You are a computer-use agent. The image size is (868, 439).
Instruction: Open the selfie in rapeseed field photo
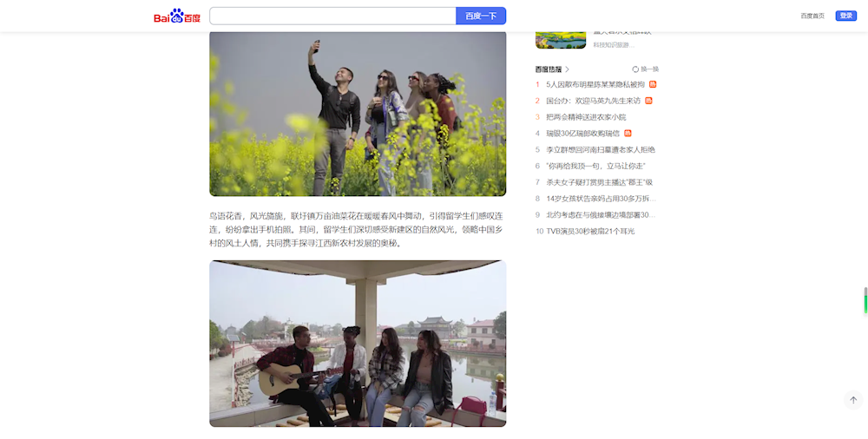(x=358, y=114)
